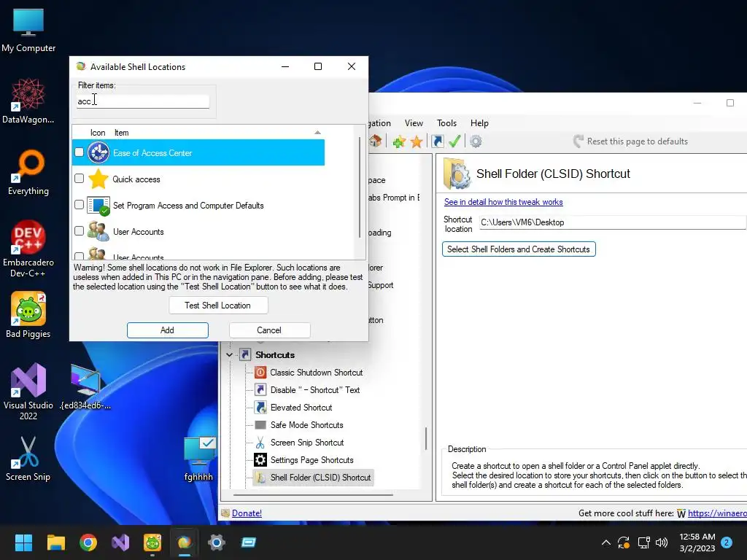The width and height of the screenshot is (747, 560).
Task: Select Safe Mode Shortcuts tree item
Action: [x=307, y=425]
